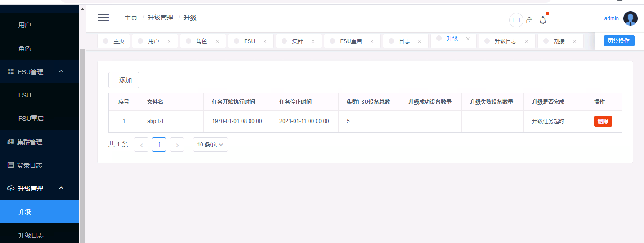This screenshot has width=644, height=243.
Task: Click 升级管理 in the breadcrumb
Action: 160,18
